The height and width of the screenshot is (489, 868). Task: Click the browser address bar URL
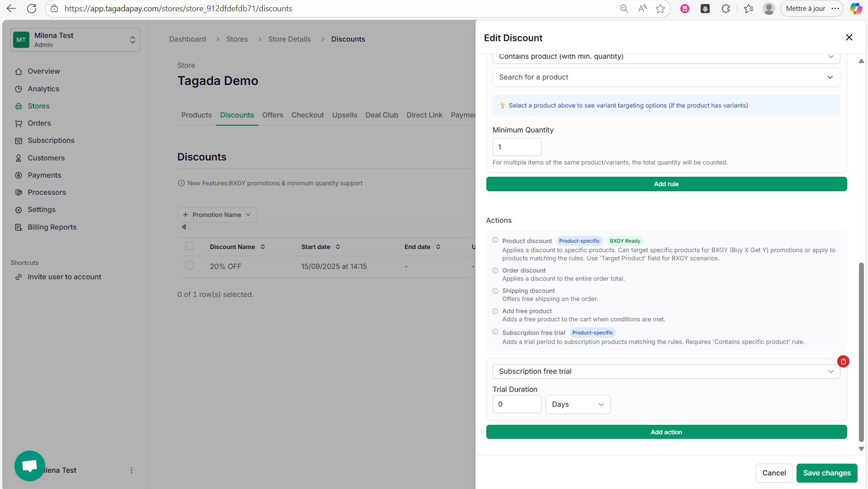pos(178,9)
